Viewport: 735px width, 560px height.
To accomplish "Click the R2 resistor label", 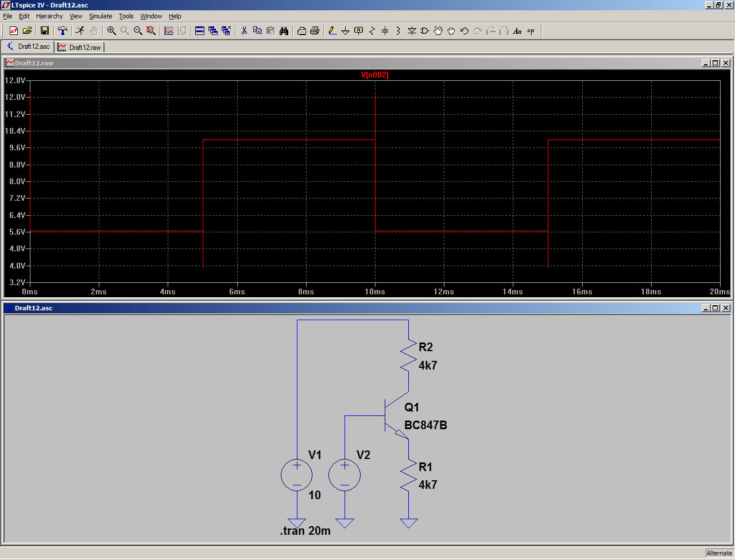I will point(426,347).
